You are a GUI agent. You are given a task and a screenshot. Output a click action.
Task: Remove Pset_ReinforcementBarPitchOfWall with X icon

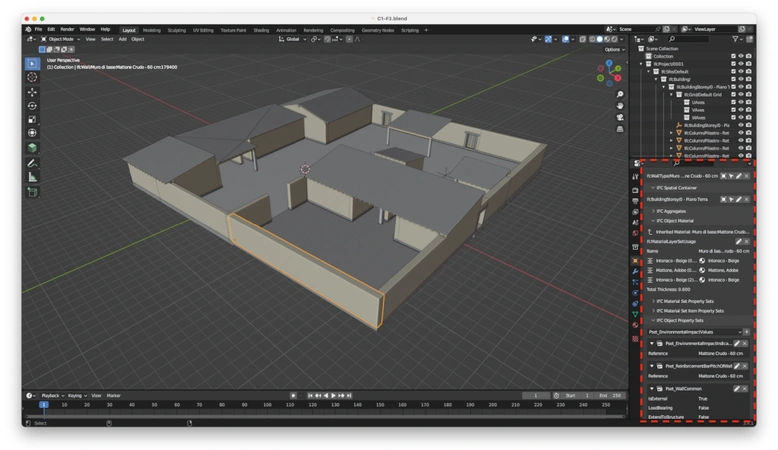(x=745, y=366)
